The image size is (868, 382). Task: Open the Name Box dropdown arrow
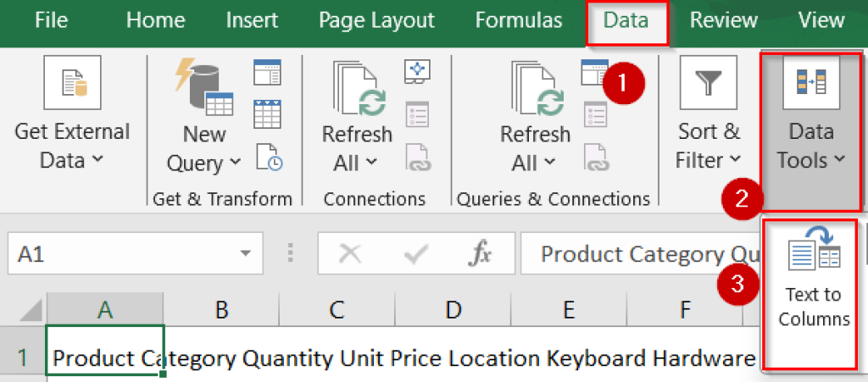(x=244, y=254)
